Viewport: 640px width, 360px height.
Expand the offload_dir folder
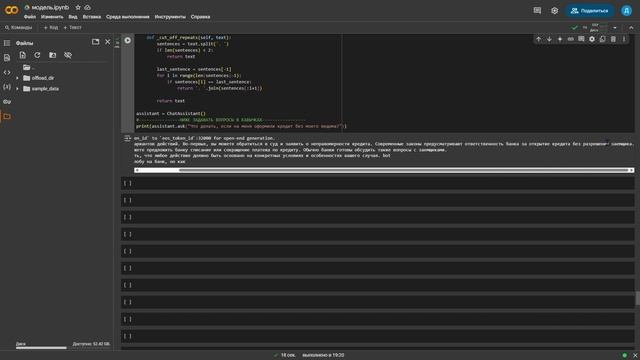(x=17, y=78)
